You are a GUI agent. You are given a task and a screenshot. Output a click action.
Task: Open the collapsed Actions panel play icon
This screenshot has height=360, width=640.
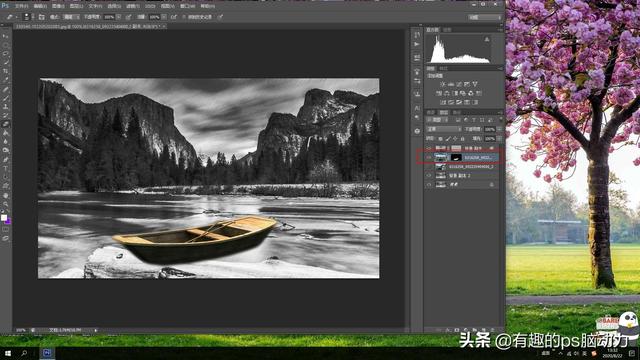[x=417, y=44]
